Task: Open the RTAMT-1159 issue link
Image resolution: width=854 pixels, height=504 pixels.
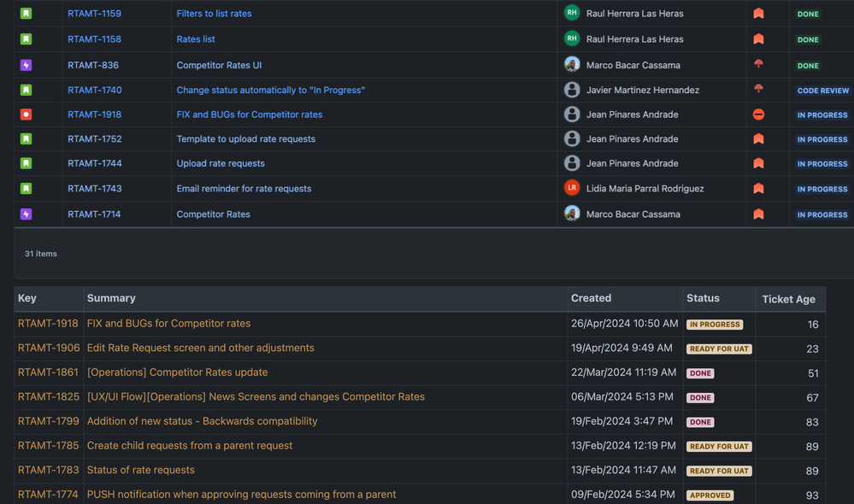Action: pos(94,14)
